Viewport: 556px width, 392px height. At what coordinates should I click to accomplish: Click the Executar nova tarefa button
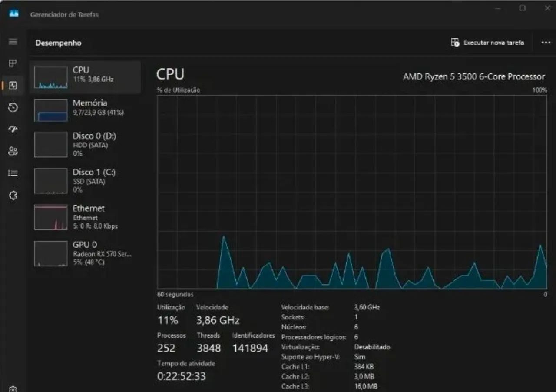pyautogui.click(x=488, y=42)
